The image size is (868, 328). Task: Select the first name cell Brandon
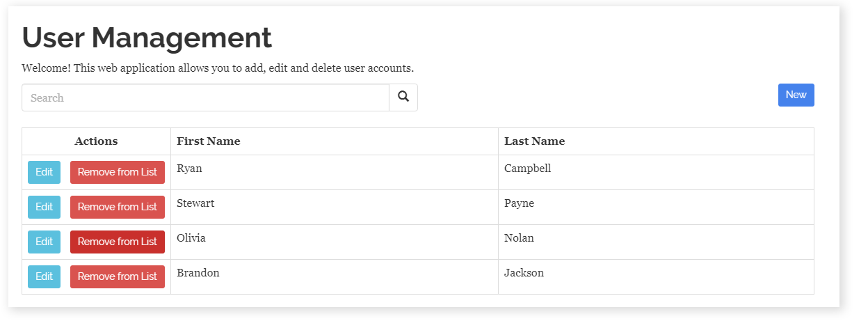point(198,273)
